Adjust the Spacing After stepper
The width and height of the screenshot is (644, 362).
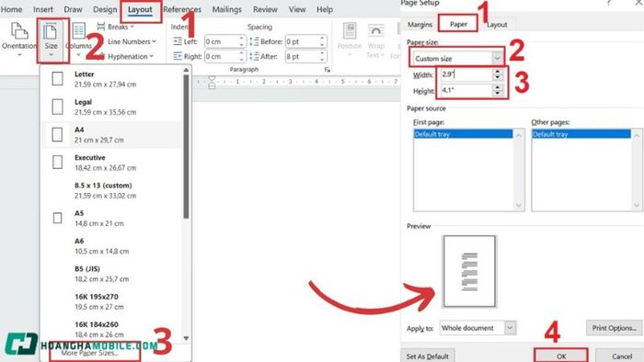tap(322, 57)
